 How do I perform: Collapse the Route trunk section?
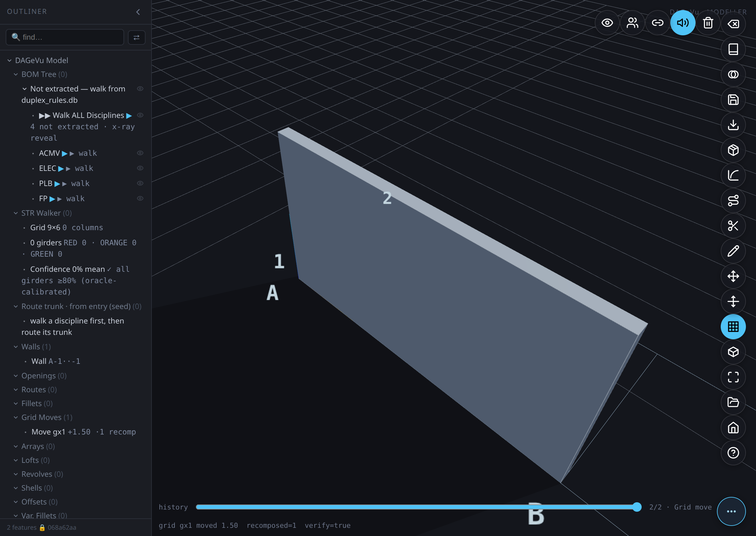[16, 306]
